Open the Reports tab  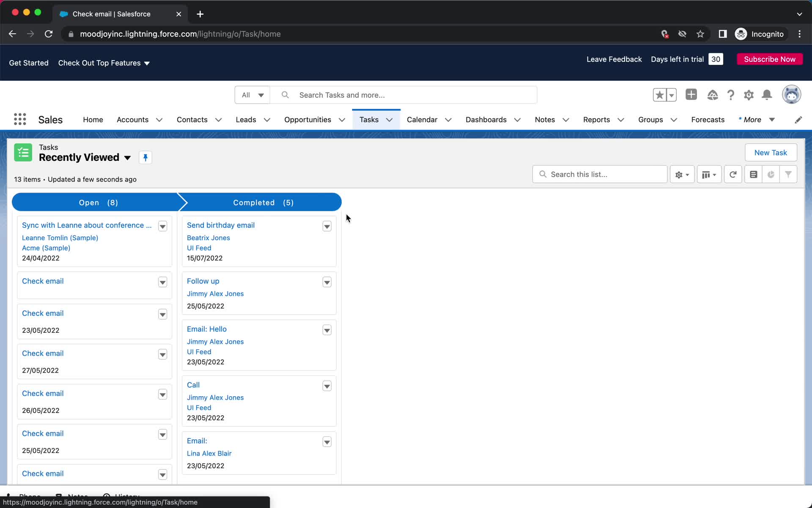(596, 120)
